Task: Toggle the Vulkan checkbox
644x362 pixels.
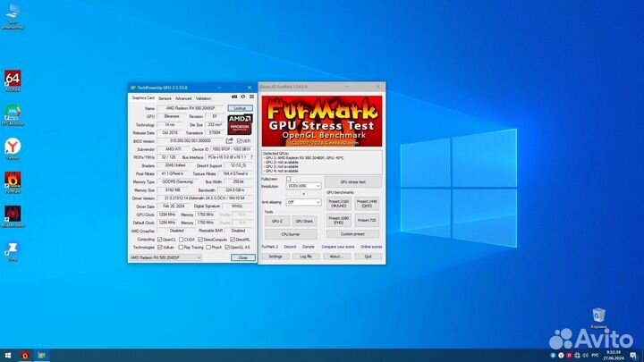Action: point(160,248)
